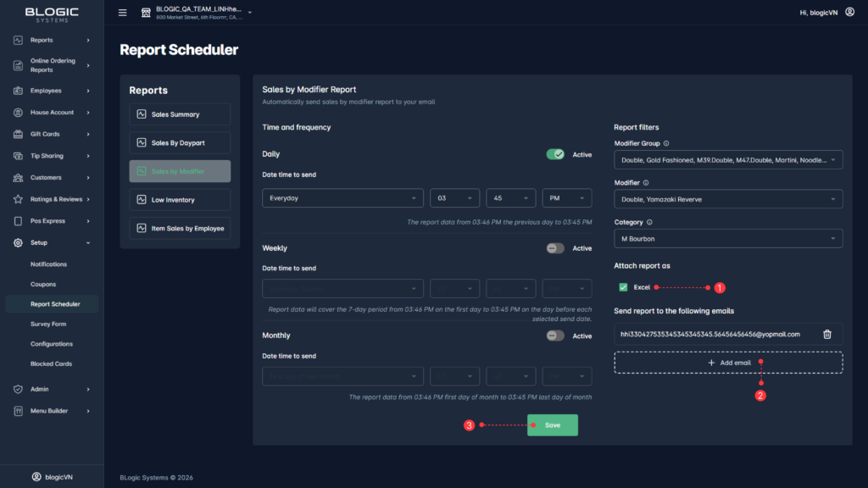Open the Modifier dropdown showing Double, Yamazaki
868x488 pixels.
tap(728, 199)
